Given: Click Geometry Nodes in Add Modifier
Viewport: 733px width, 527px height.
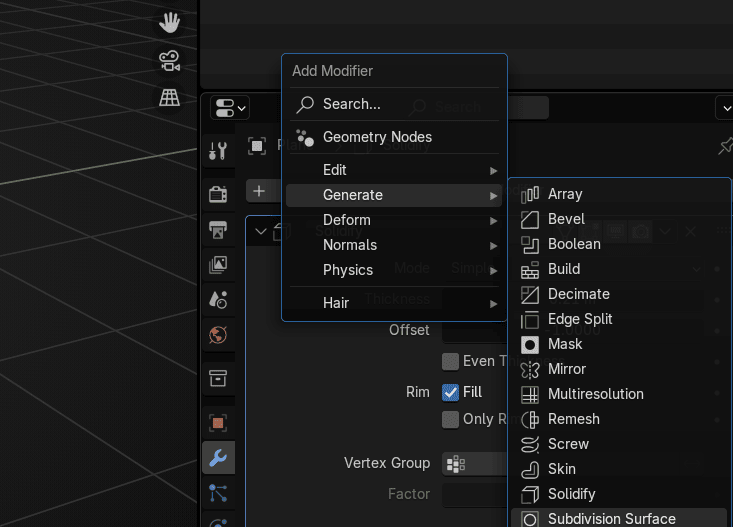Looking at the screenshot, I should 377,137.
